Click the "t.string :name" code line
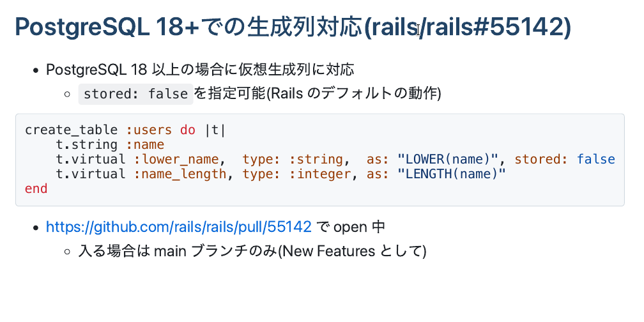 click(x=110, y=145)
